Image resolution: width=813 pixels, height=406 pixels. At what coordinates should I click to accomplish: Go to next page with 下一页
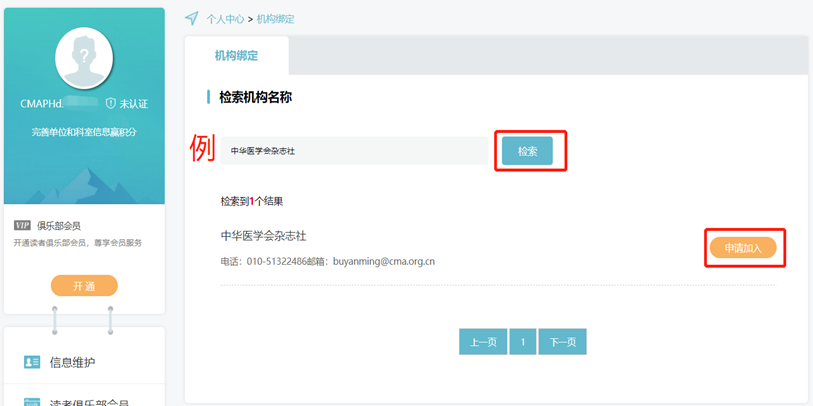(562, 342)
